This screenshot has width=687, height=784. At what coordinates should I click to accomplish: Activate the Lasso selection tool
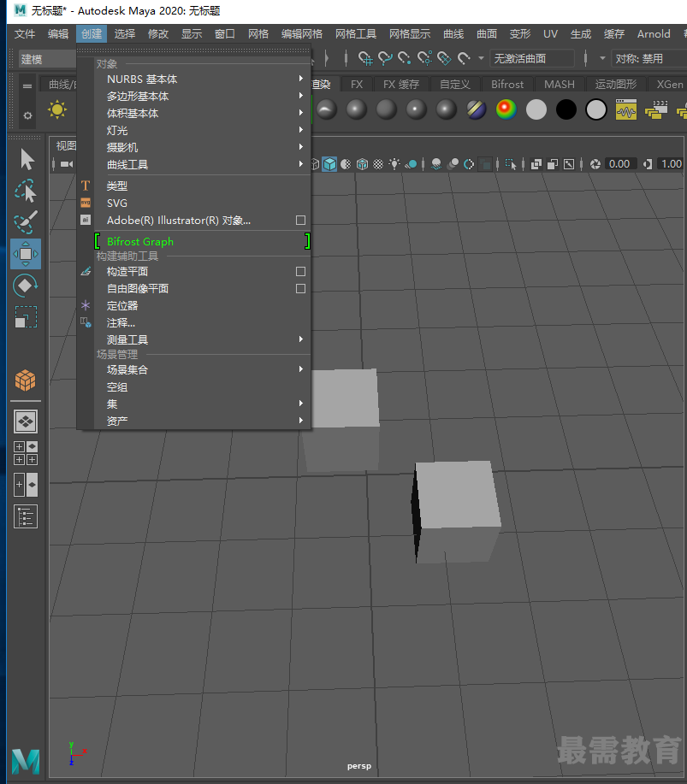[25, 191]
